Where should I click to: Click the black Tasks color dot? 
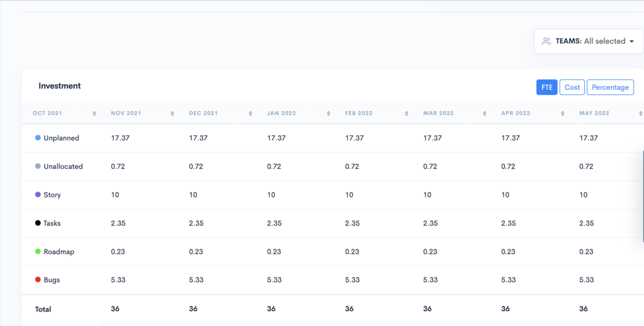[x=38, y=223]
